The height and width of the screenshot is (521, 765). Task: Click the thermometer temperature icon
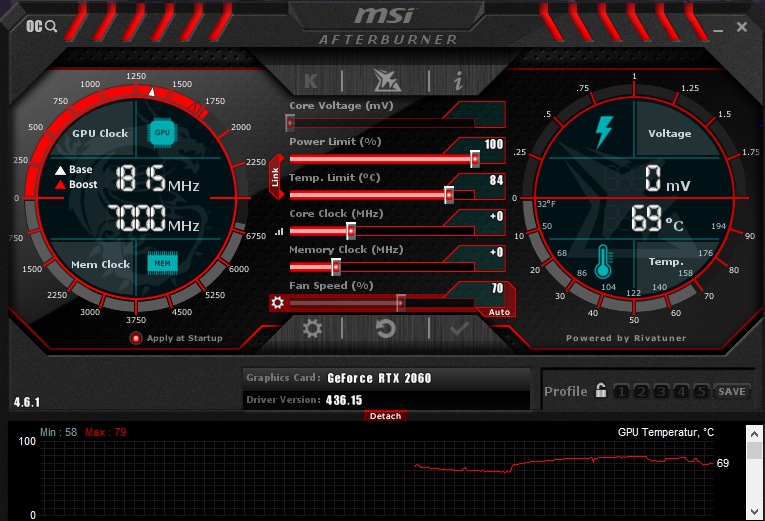pyautogui.click(x=603, y=262)
